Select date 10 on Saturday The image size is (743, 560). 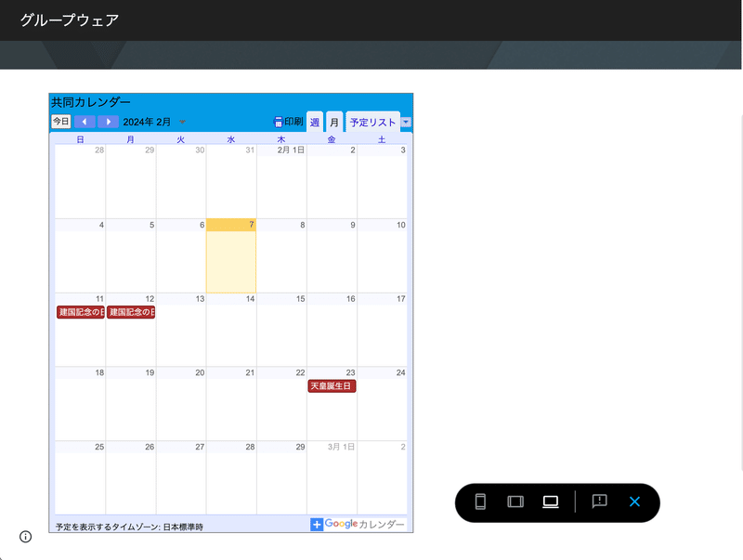[401, 225]
